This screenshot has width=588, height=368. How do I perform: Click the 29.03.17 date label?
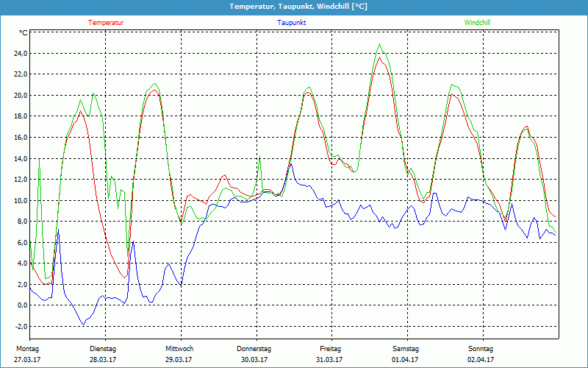pos(179,360)
